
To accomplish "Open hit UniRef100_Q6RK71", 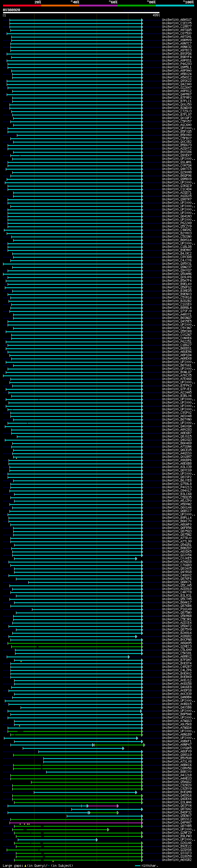I will [177, 582].
